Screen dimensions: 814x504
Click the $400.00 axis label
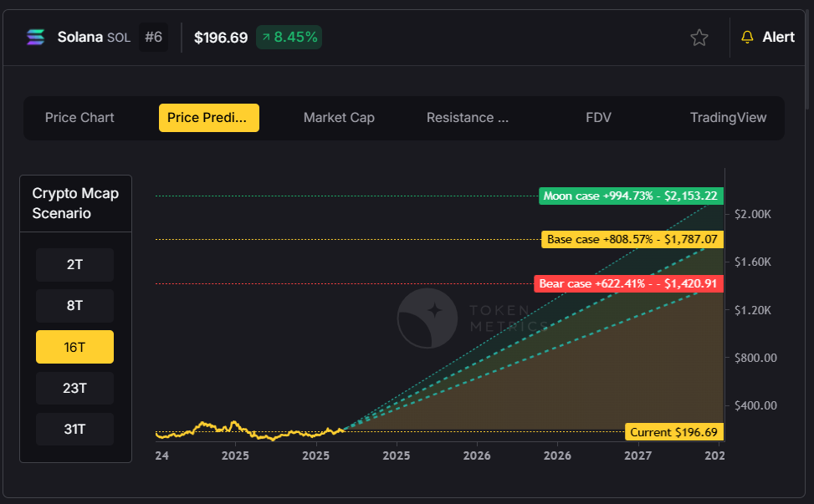click(x=756, y=405)
